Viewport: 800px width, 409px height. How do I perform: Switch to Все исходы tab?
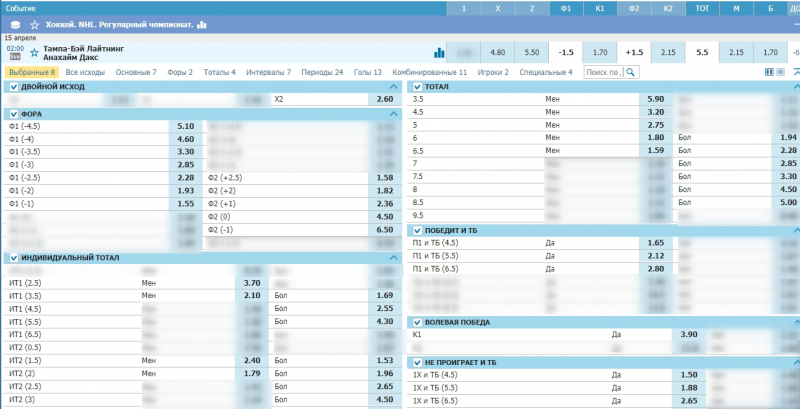87,73
